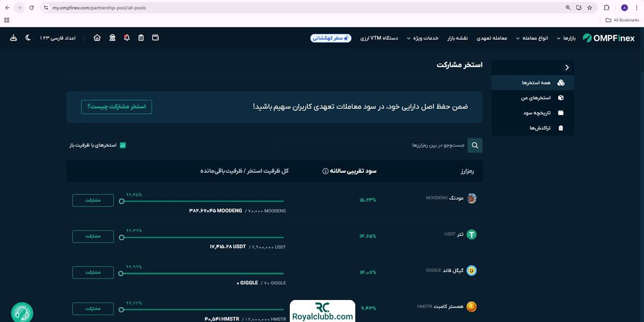This screenshot has width=644, height=322.
Task: Focus the cryptocurrency search field
Action: tap(371, 145)
